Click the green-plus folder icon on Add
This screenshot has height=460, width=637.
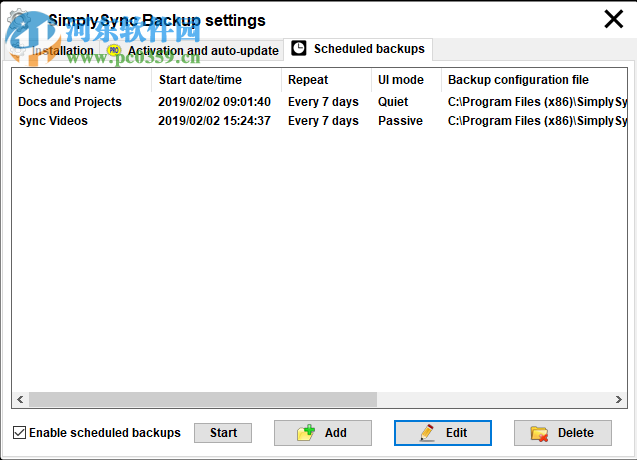pyautogui.click(x=306, y=433)
